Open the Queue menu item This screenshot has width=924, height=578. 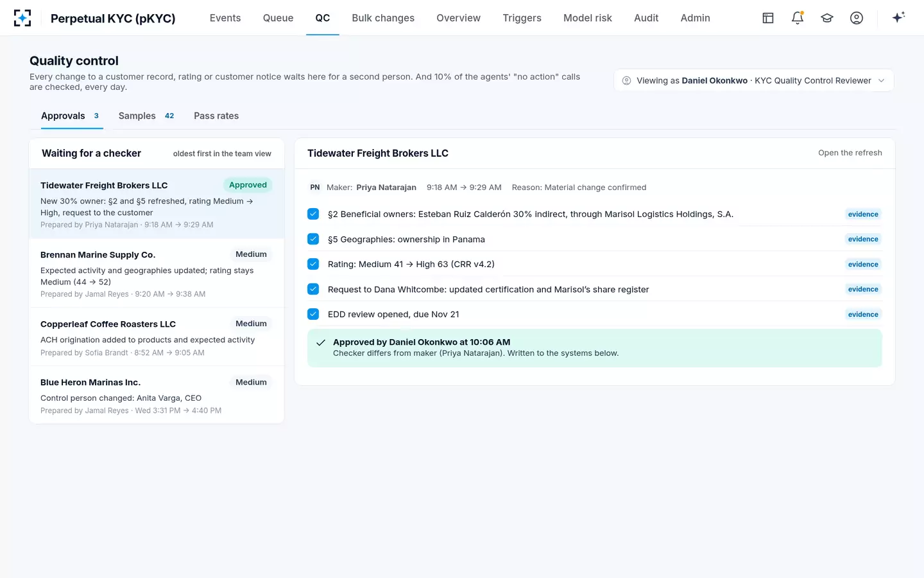click(278, 18)
